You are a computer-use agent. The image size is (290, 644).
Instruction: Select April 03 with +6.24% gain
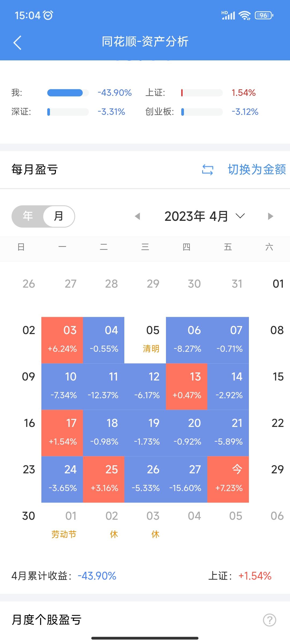(x=62, y=340)
